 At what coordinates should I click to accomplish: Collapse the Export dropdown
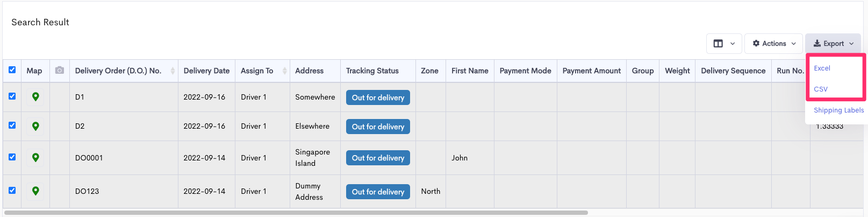[833, 44]
